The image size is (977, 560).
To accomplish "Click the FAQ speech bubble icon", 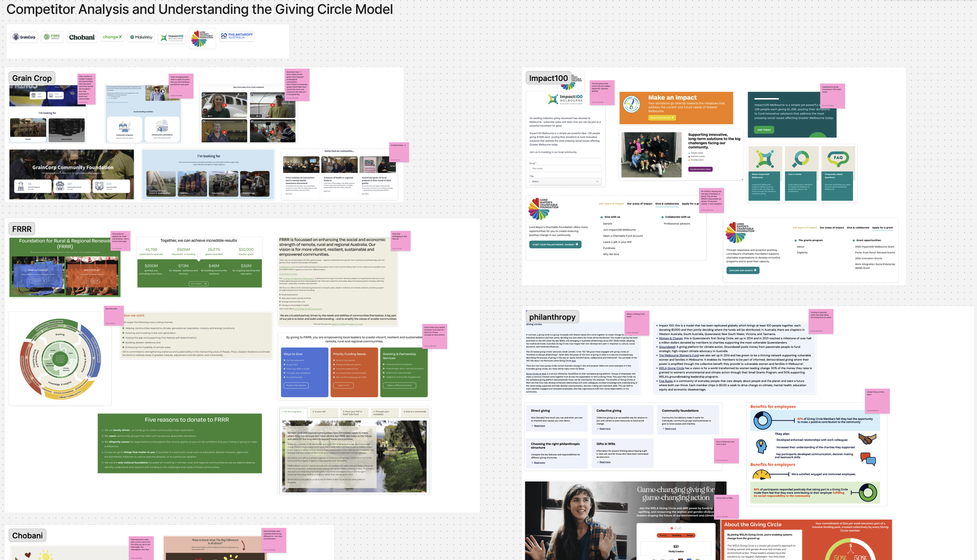I will pos(838,158).
